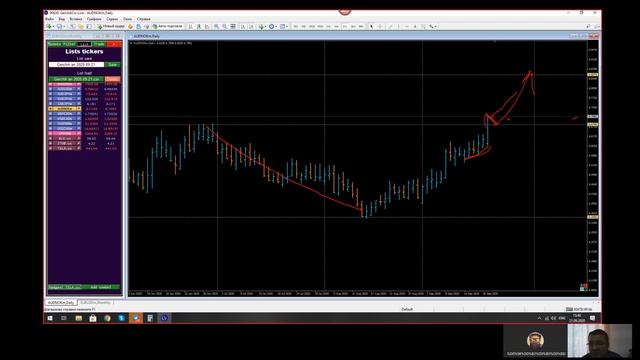Open Skype from the taskbar
This screenshot has height=360, width=640.
[x=121, y=318]
